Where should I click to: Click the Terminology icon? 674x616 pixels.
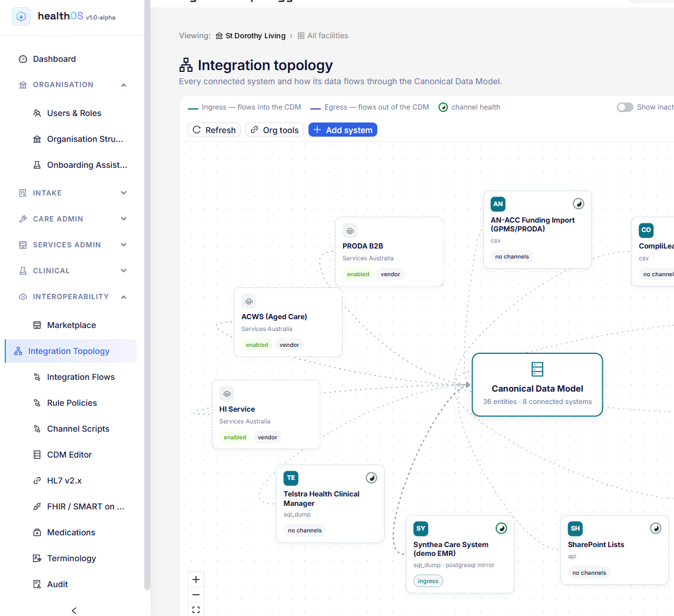click(x=37, y=558)
